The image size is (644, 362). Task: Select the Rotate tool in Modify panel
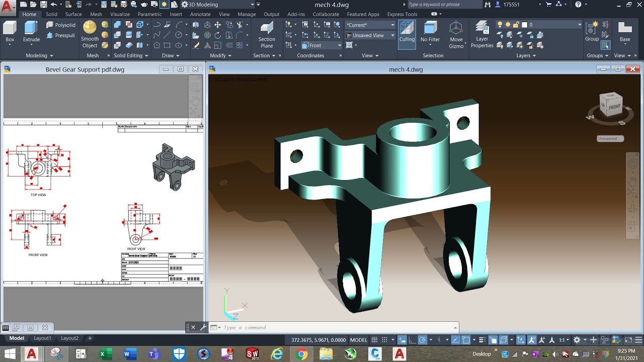click(x=217, y=35)
